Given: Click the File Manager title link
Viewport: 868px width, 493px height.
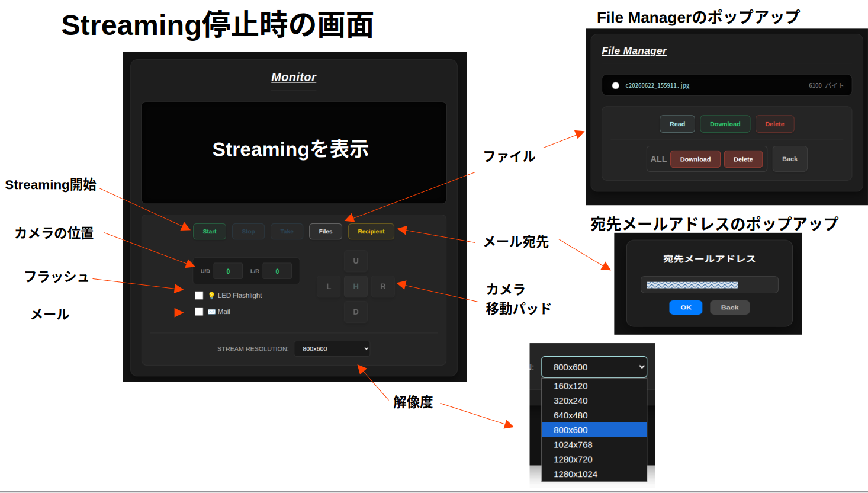Looking at the screenshot, I should [x=634, y=51].
